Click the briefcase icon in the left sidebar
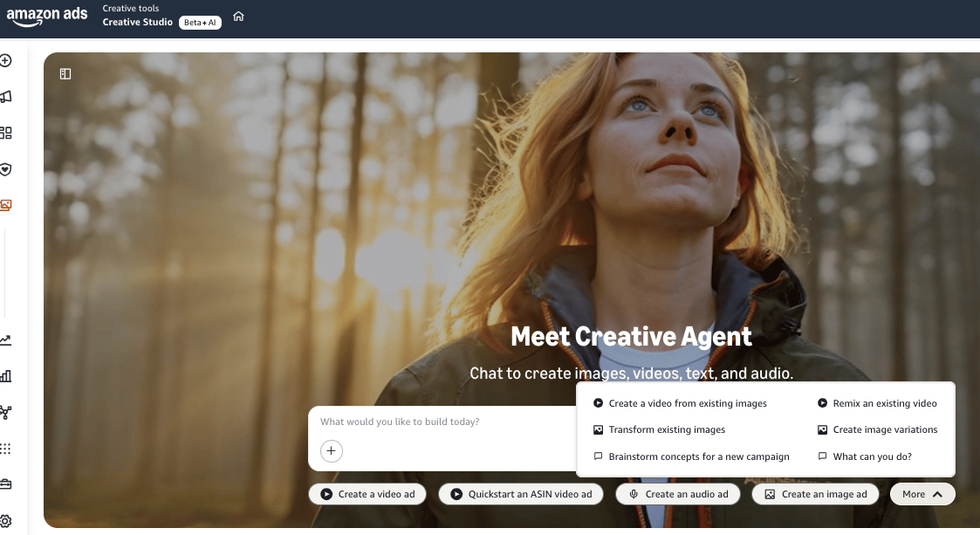Image resolution: width=980 pixels, height=535 pixels. pos(6,484)
